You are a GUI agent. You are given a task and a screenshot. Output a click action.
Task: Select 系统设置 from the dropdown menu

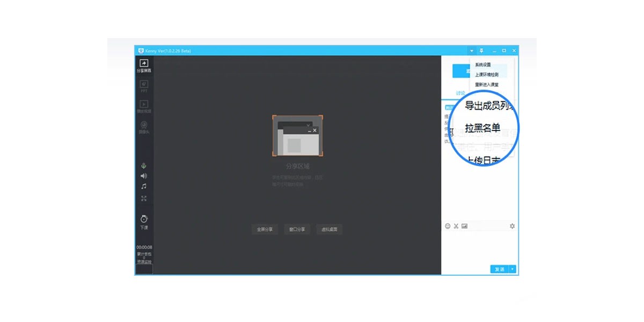click(483, 65)
